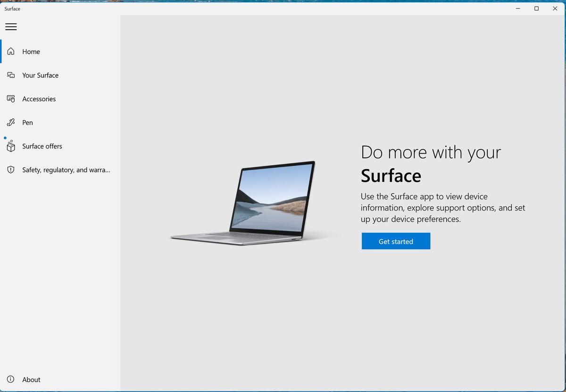Open Your Surface section

(41, 75)
